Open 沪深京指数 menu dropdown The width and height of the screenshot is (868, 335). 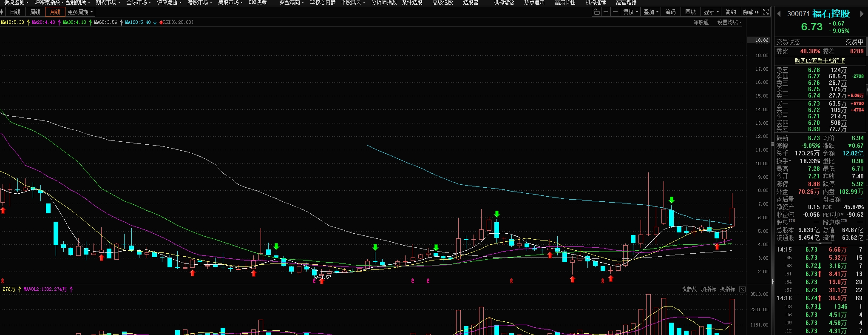[x=49, y=3]
